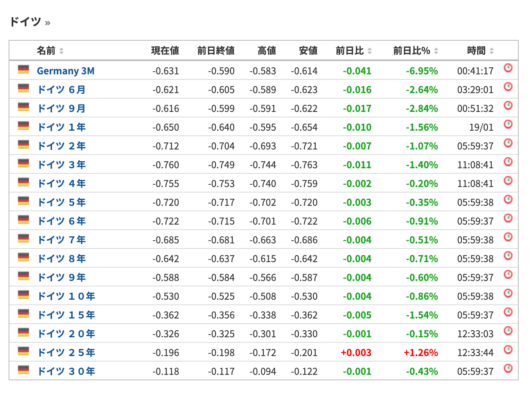This screenshot has height=403, width=532.
Task: Click the clock icon in ドイツ 10年 row
Action: coord(508,293)
